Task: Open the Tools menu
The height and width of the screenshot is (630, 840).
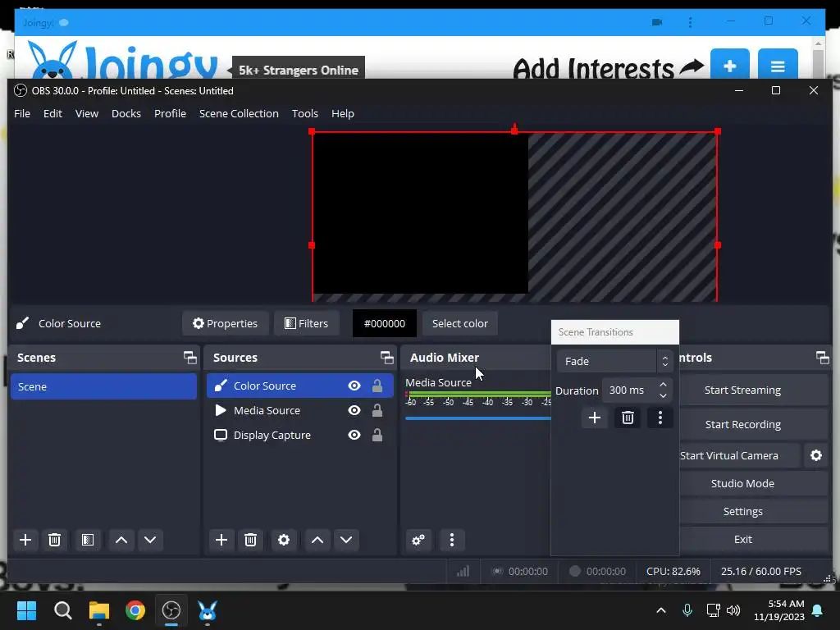Action: pyautogui.click(x=305, y=113)
